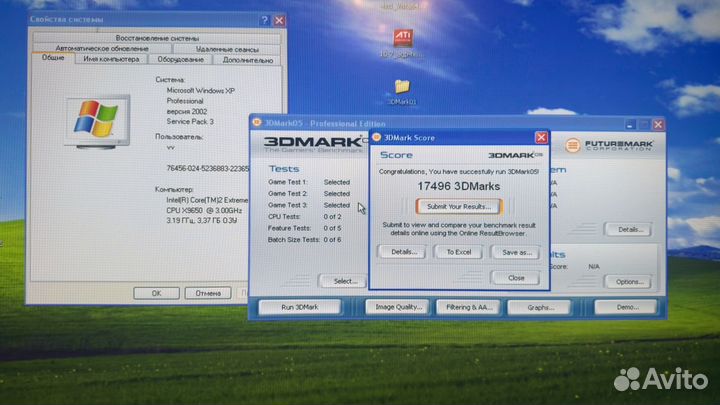The width and height of the screenshot is (720, 405).
Task: Click Batch Size Tests 0 of 6 row
Action: [x=305, y=240]
